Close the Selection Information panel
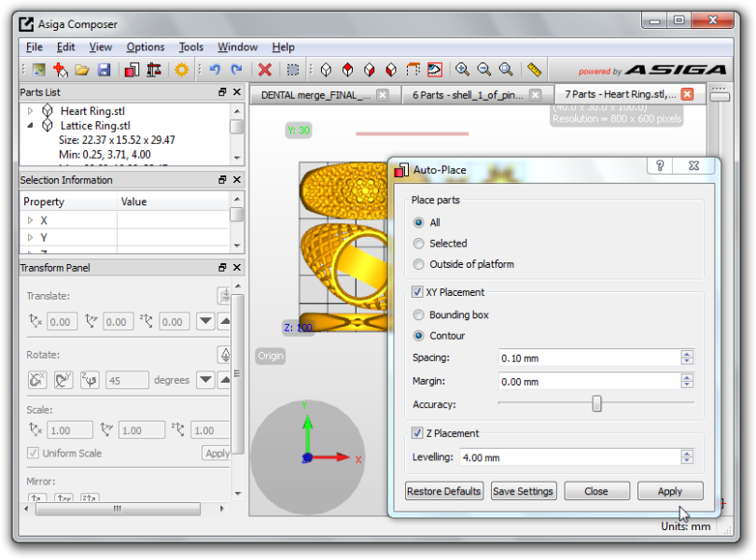The height and width of the screenshot is (560, 756). pos(237,179)
